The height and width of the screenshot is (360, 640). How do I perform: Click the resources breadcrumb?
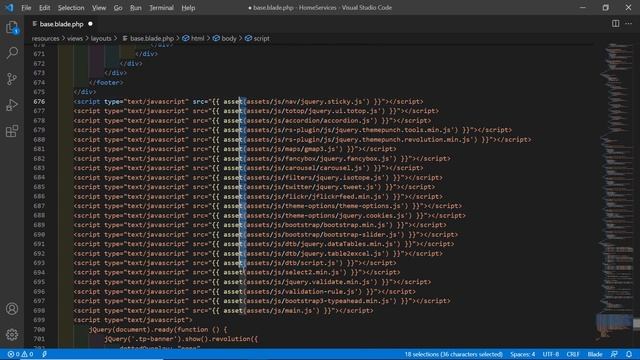click(x=45, y=38)
